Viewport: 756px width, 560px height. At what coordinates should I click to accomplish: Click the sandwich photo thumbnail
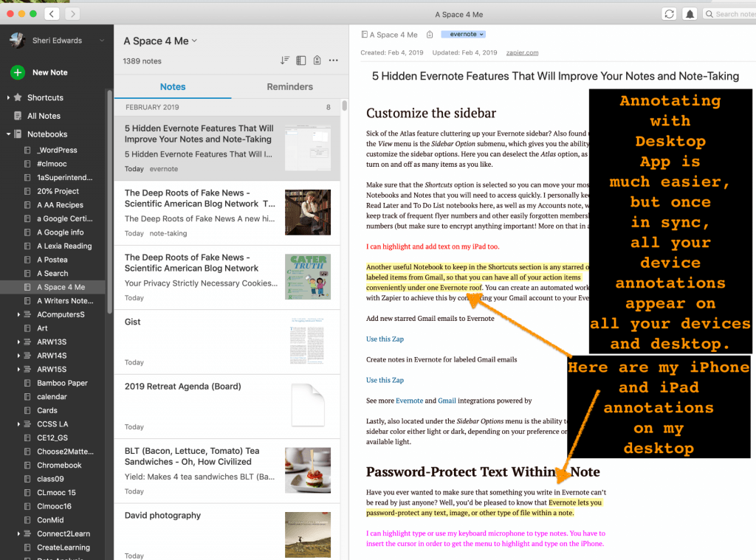pos(308,471)
